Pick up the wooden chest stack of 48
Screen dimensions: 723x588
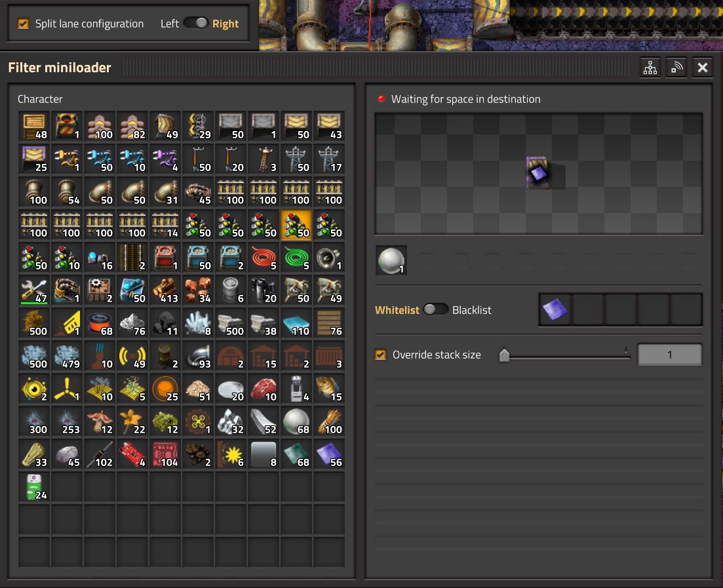pyautogui.click(x=34, y=127)
